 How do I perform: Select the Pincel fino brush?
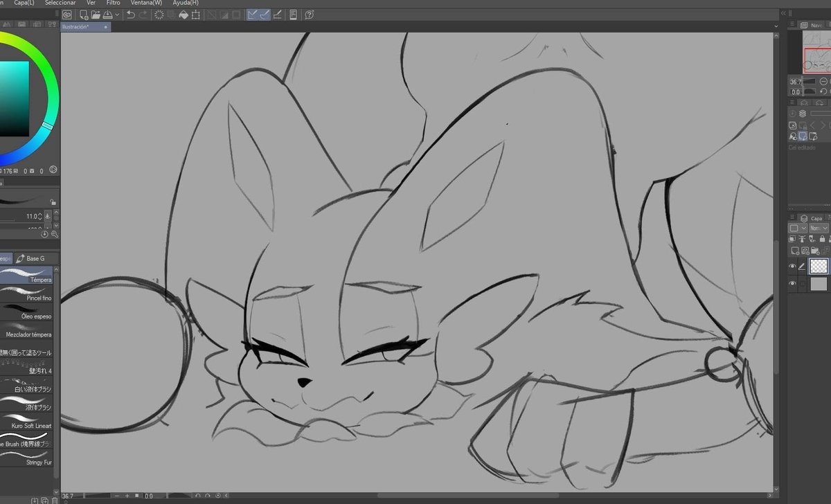(26, 293)
